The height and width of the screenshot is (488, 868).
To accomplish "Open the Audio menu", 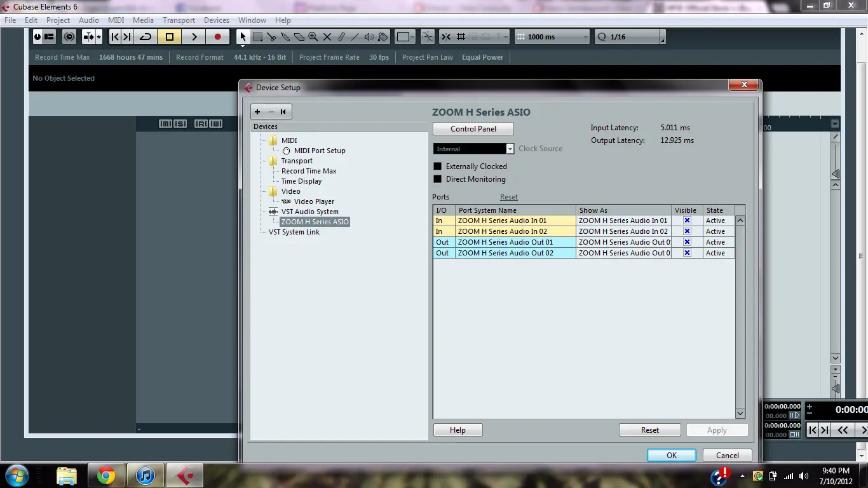I will [x=89, y=20].
